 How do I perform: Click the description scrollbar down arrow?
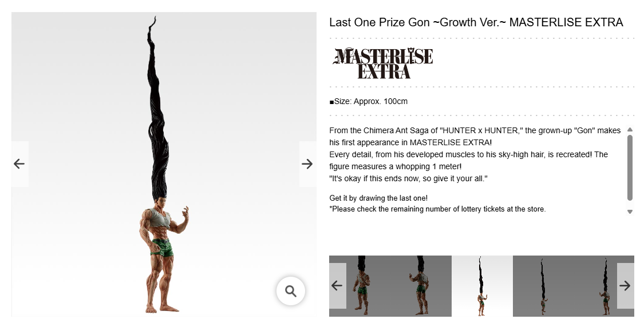point(630,212)
